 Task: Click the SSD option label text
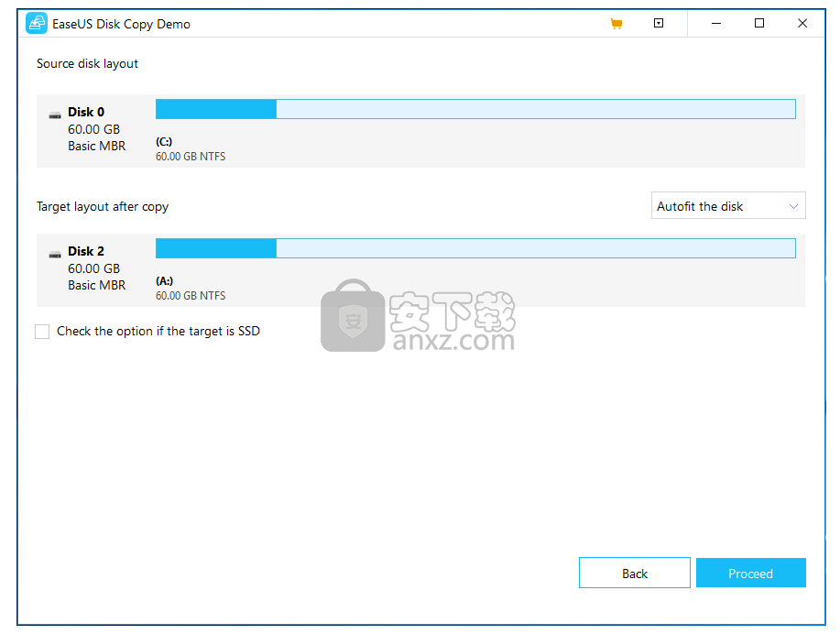click(x=158, y=332)
